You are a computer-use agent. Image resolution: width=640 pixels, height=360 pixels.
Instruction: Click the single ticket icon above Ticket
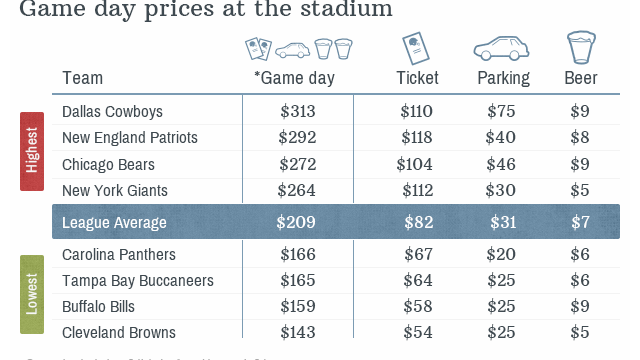coord(416,48)
